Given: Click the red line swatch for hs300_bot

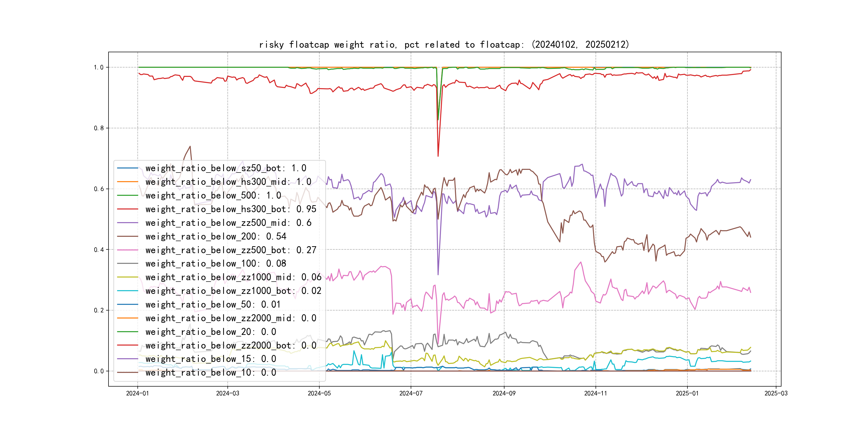Looking at the screenshot, I should click(x=127, y=209).
